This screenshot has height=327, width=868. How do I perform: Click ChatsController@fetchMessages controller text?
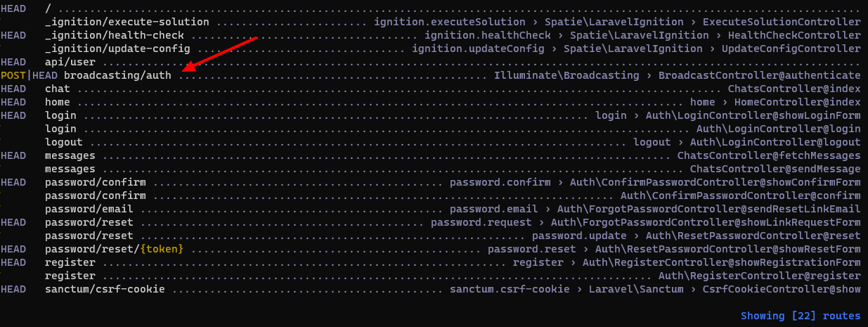pyautogui.click(x=769, y=155)
